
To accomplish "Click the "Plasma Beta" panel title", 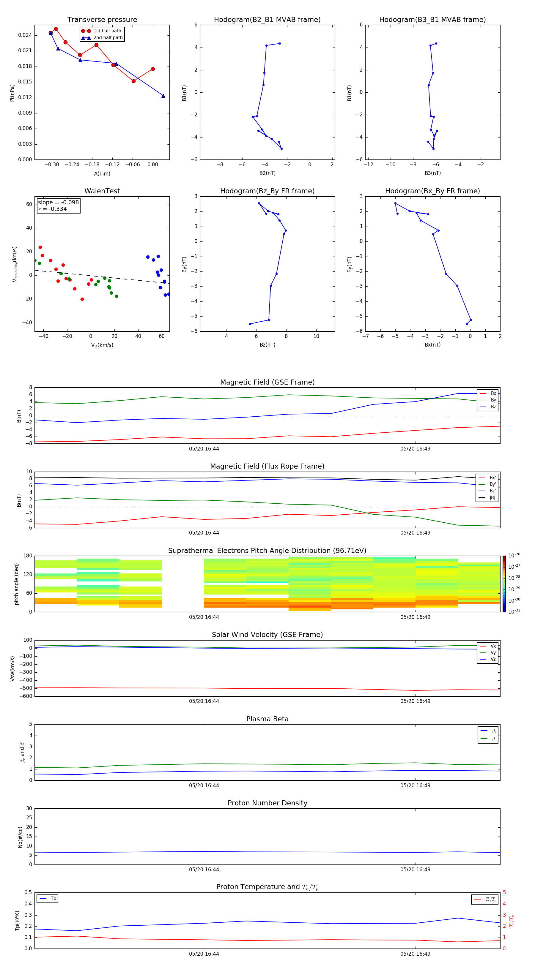I will click(x=267, y=719).
